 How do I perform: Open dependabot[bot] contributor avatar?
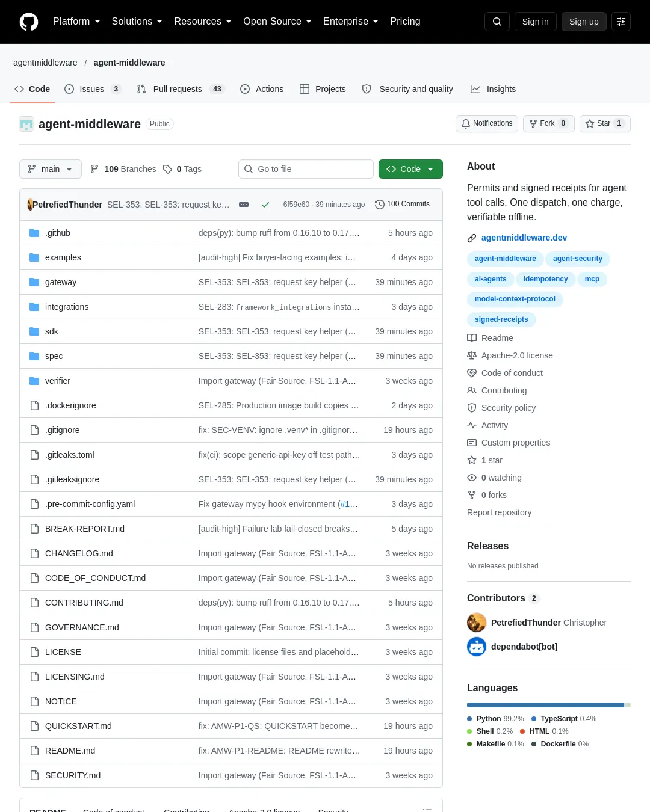tap(477, 647)
